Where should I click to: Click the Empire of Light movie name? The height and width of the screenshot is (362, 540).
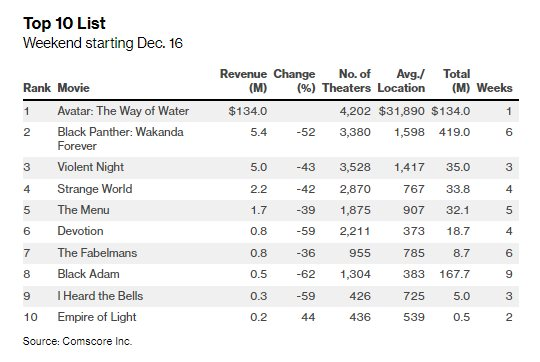point(97,317)
